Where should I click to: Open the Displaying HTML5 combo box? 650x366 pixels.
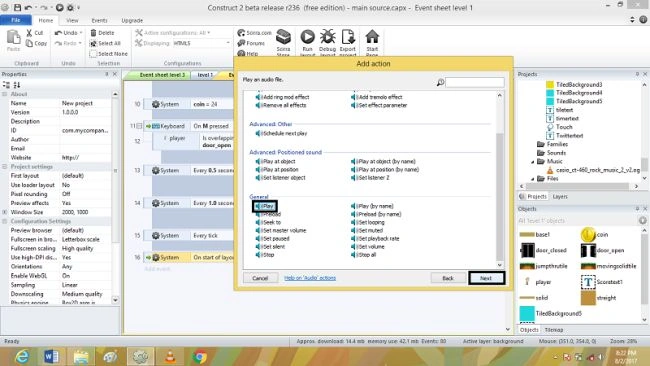pos(201,43)
